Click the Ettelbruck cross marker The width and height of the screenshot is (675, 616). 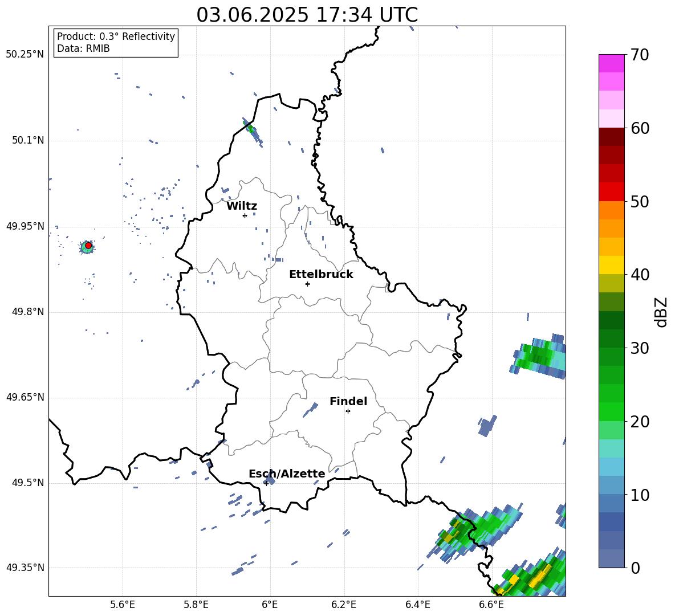coord(307,284)
